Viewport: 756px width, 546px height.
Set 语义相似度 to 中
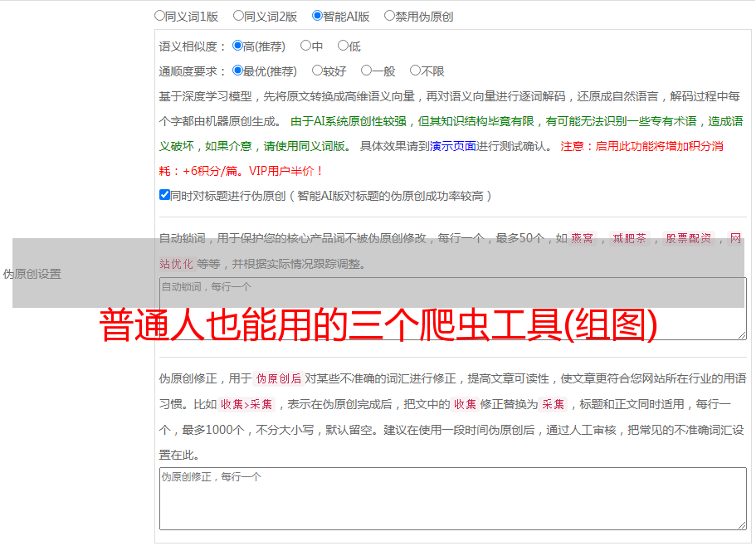[x=305, y=46]
